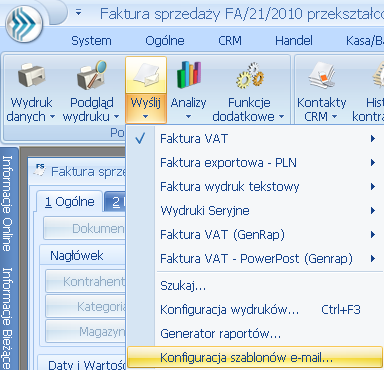Image resolution: width=384 pixels, height=370 pixels.
Task: Switch to the 1 Ogólne tab
Action: 69,202
